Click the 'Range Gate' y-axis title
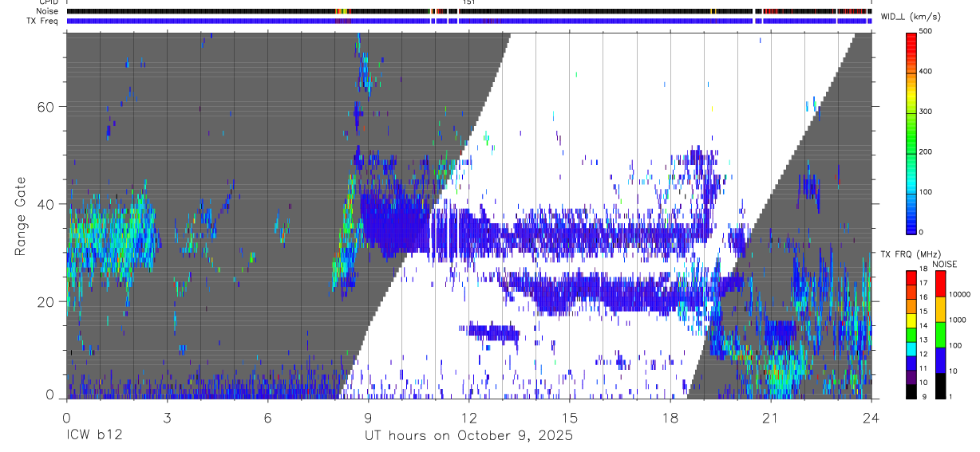This screenshot has width=980, height=452. pyautogui.click(x=21, y=216)
